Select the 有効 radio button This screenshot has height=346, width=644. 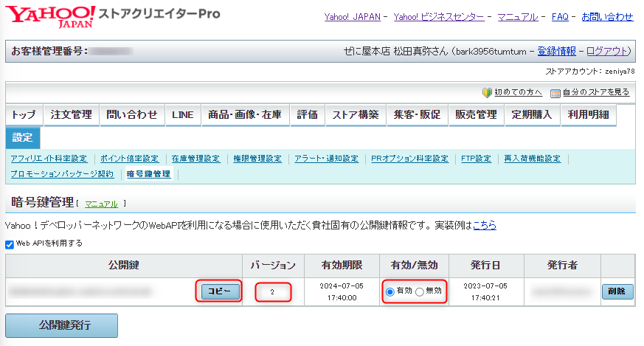[x=390, y=291]
